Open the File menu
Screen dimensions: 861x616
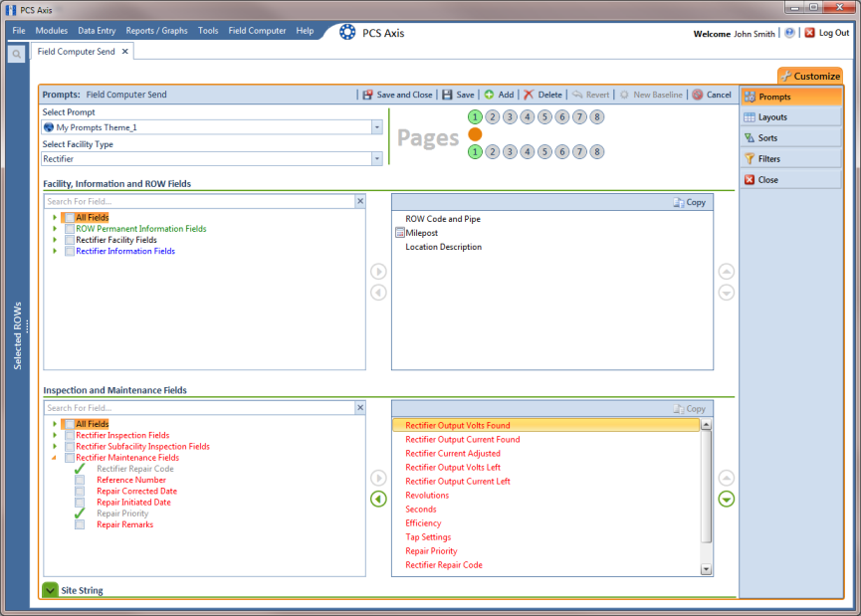(19, 31)
